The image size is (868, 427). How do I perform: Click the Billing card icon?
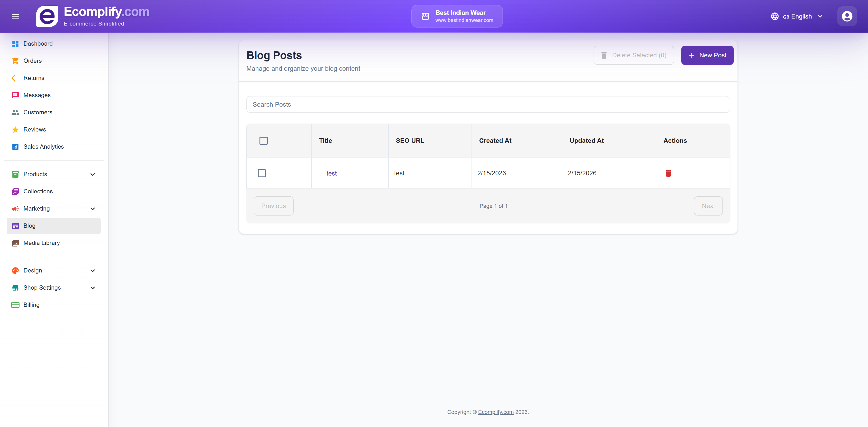pyautogui.click(x=15, y=305)
